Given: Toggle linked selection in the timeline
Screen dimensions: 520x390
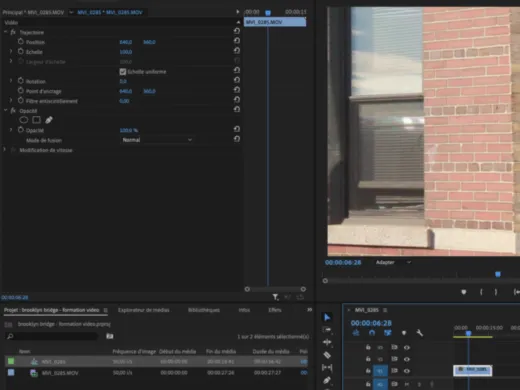Looking at the screenshot, I should click(x=388, y=333).
